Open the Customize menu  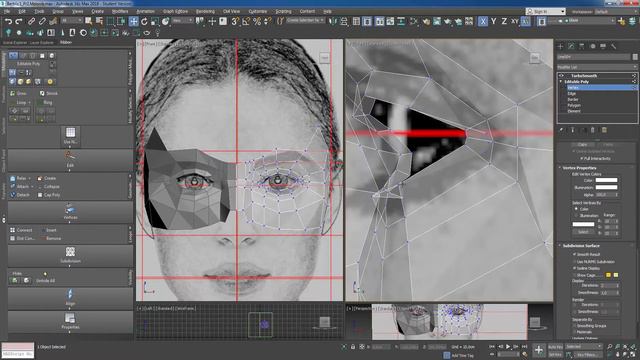click(x=258, y=11)
